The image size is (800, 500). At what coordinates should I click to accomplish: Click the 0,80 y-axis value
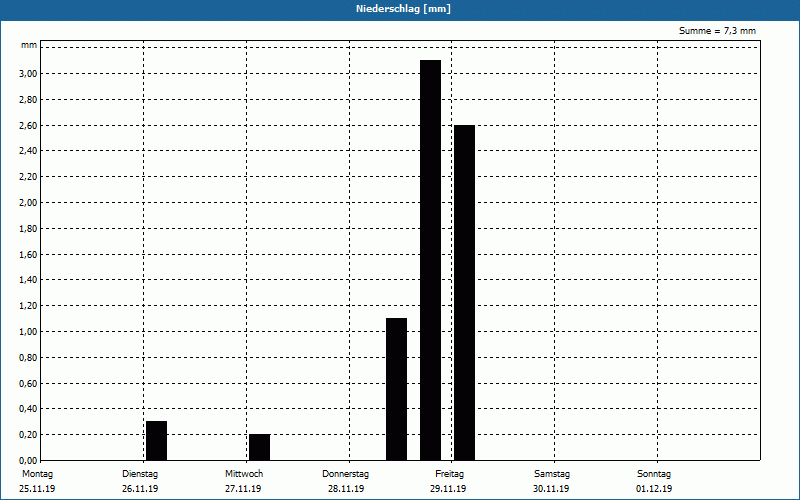pos(28,358)
